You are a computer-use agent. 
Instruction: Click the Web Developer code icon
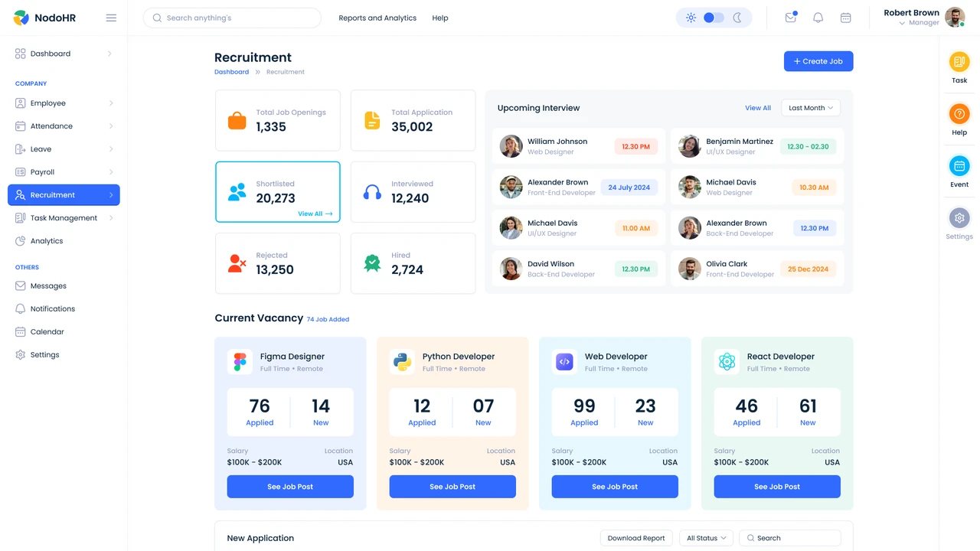click(565, 362)
